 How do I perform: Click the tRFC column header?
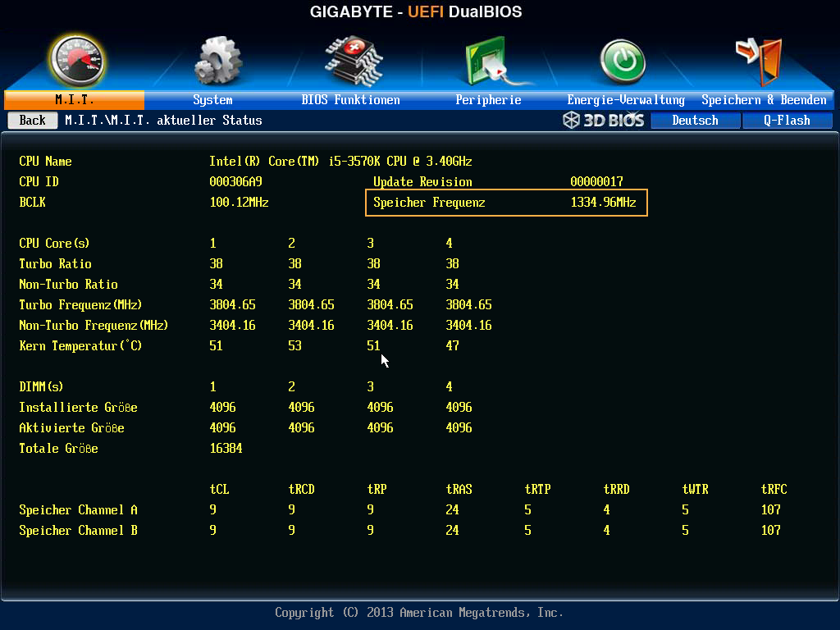[x=774, y=489]
